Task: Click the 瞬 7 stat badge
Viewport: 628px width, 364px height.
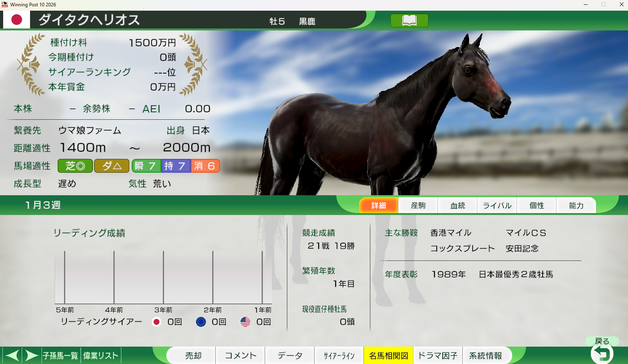Action: coord(146,166)
